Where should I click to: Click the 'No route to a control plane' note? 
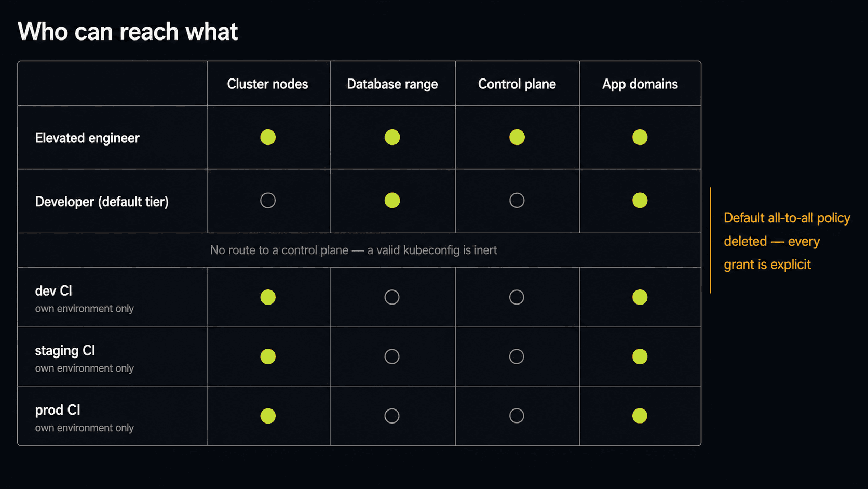(x=354, y=250)
